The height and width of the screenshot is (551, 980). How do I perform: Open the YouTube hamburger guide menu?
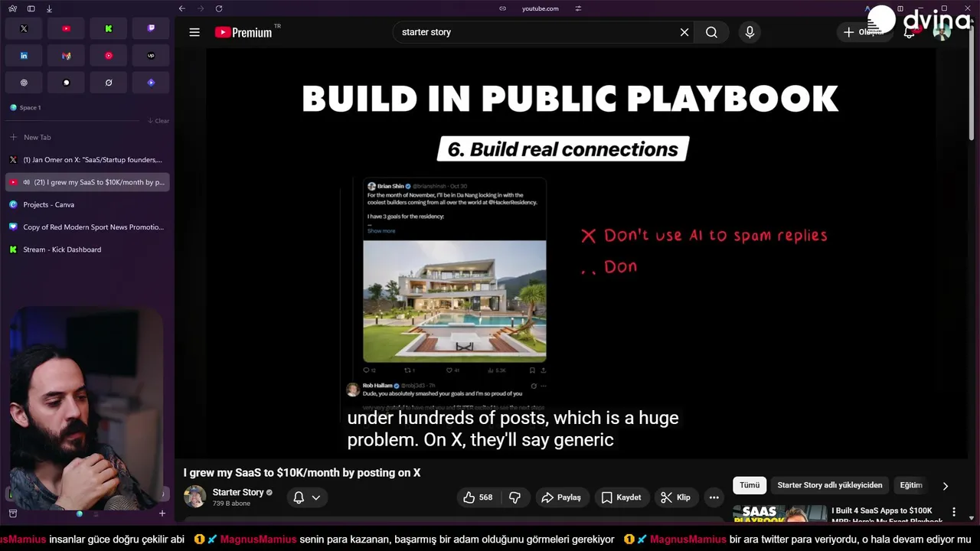coord(194,32)
